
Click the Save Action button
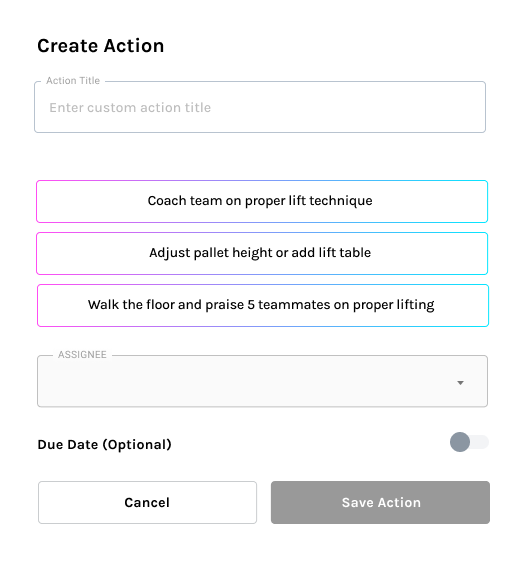(x=380, y=502)
